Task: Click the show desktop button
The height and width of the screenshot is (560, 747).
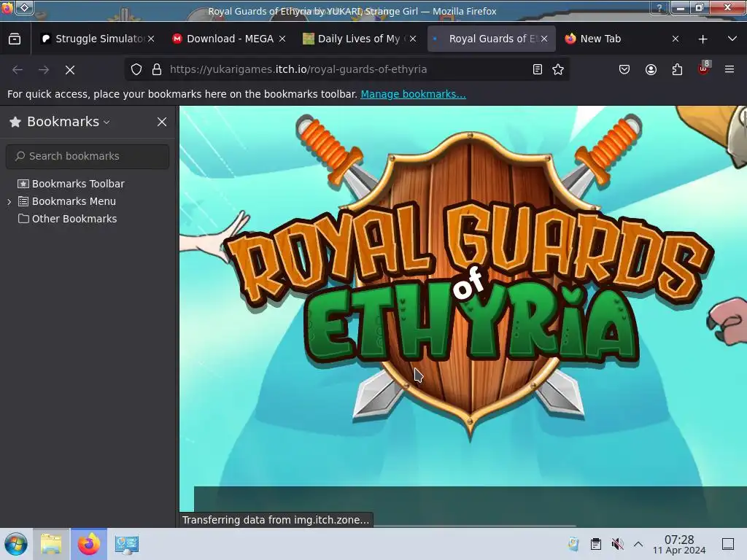Action: tap(728, 544)
